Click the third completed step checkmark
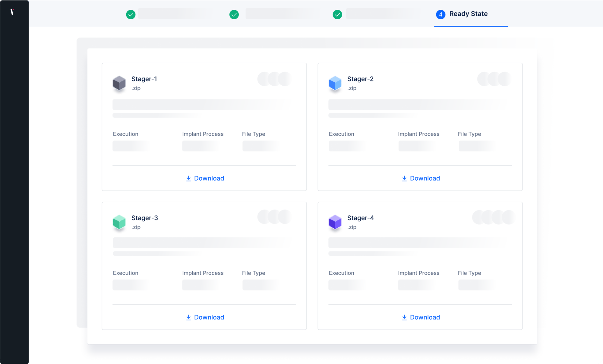 [337, 14]
